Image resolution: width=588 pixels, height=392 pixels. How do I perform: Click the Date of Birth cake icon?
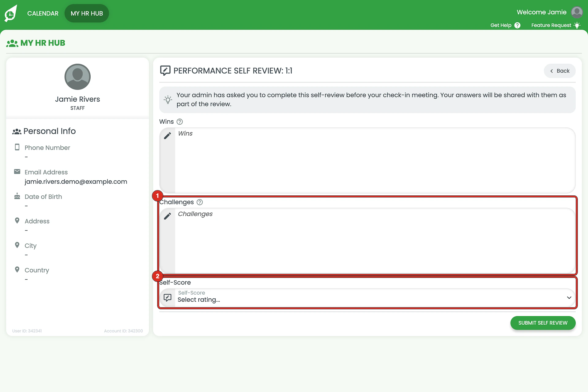tap(17, 196)
